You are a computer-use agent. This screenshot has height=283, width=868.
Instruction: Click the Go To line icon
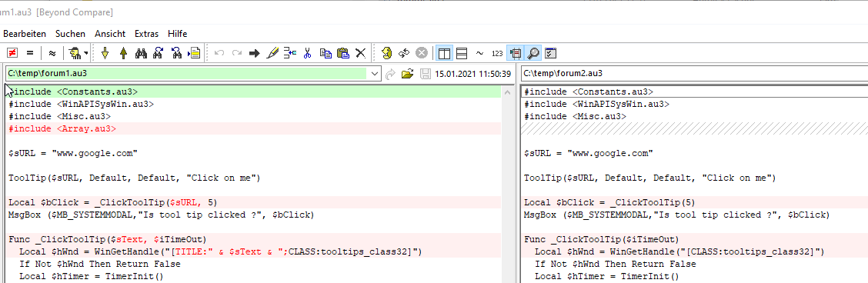[194, 53]
